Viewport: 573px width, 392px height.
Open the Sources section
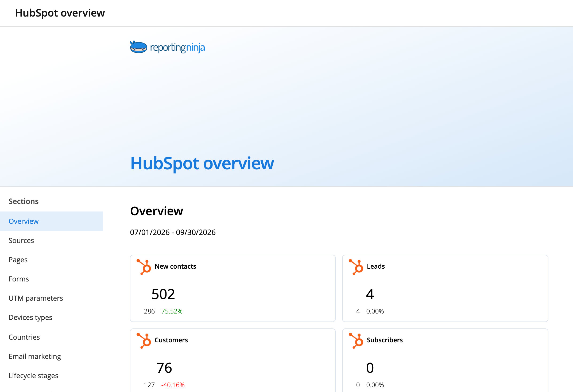pos(51,240)
